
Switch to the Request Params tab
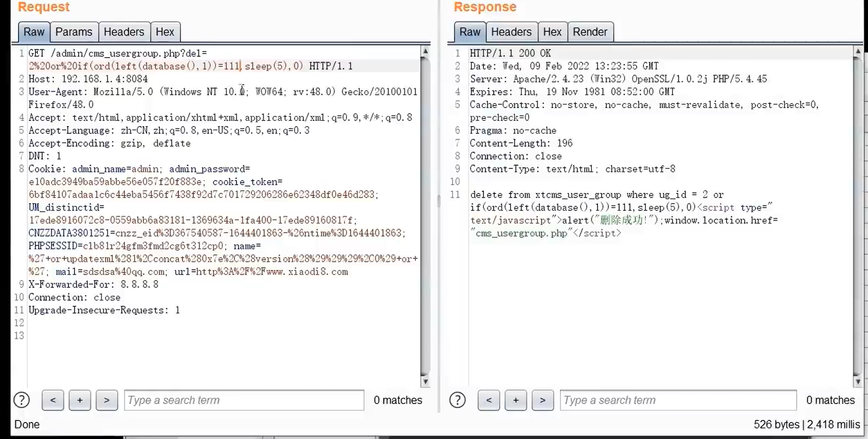[74, 32]
